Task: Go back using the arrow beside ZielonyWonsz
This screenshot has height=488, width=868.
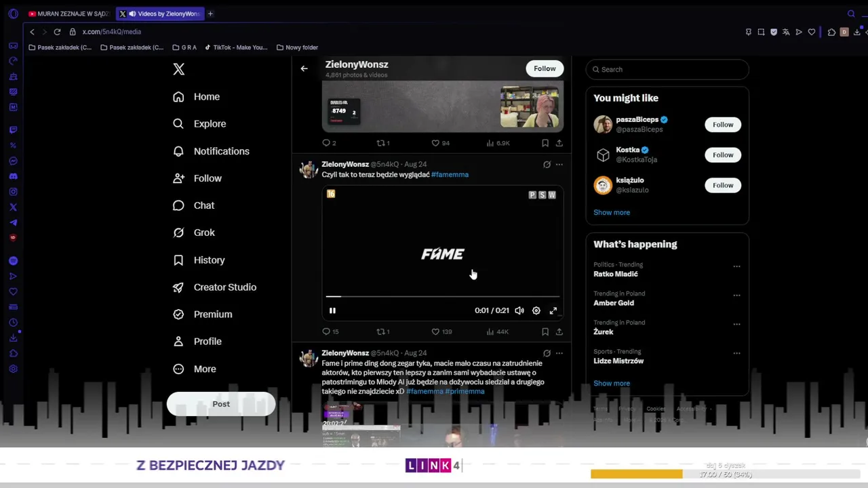Action: tap(304, 68)
